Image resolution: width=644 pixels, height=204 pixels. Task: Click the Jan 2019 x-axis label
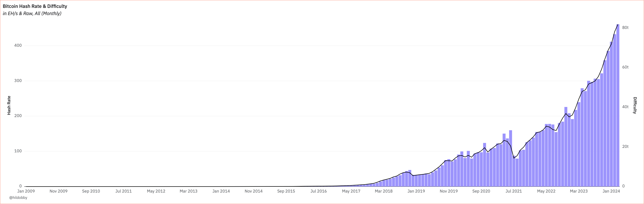point(416,191)
